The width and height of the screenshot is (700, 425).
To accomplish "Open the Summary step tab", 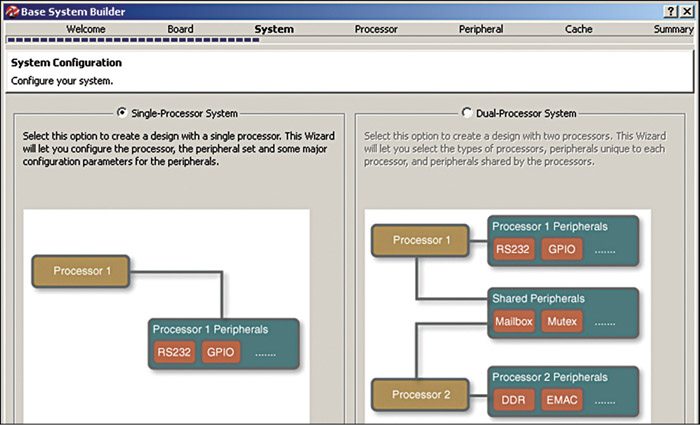I will point(673,29).
